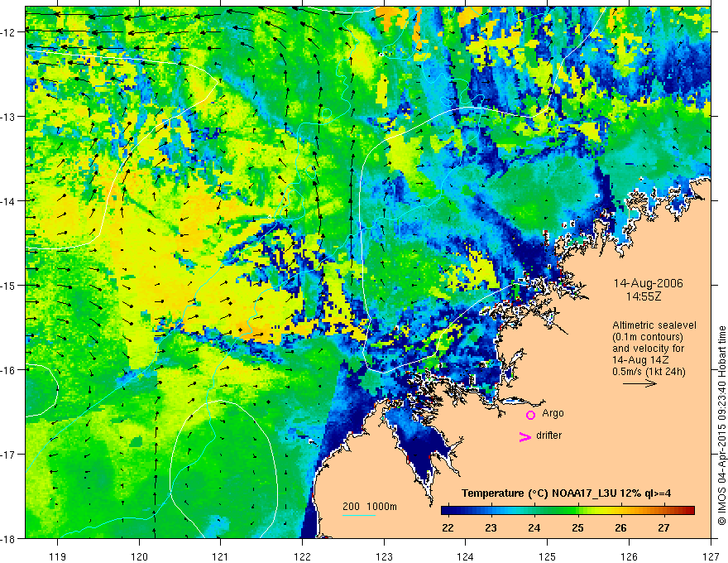
Task: Click the temperature color bar at 22
Action: point(448,511)
